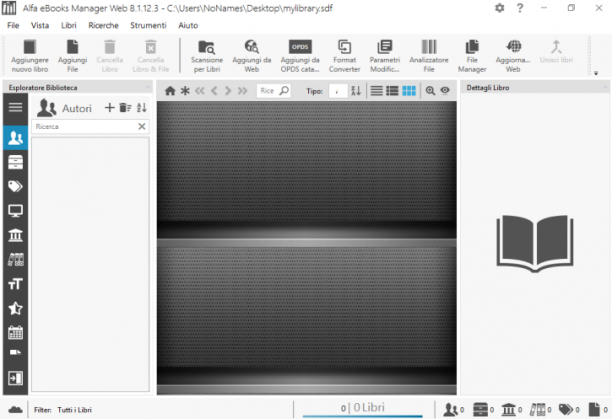Image resolution: width=612 pixels, height=419 pixels.
Task: Click Aggiorna Web toolbar icon
Action: click(x=513, y=56)
